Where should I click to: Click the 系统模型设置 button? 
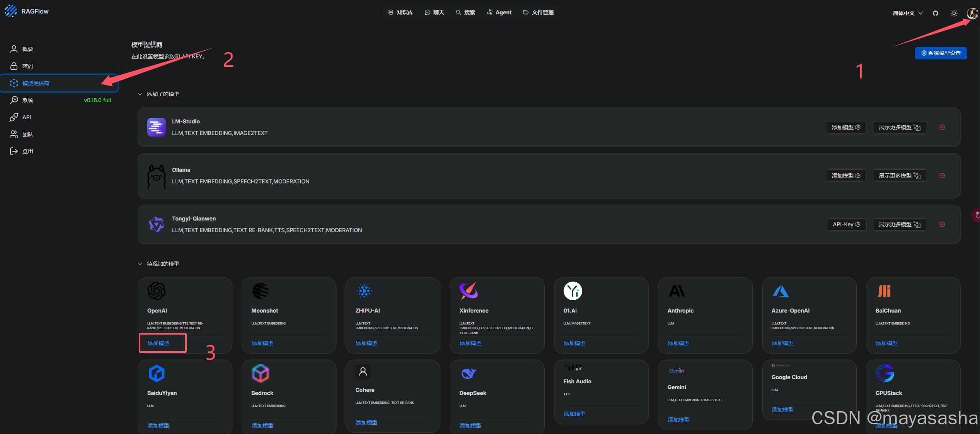[941, 53]
